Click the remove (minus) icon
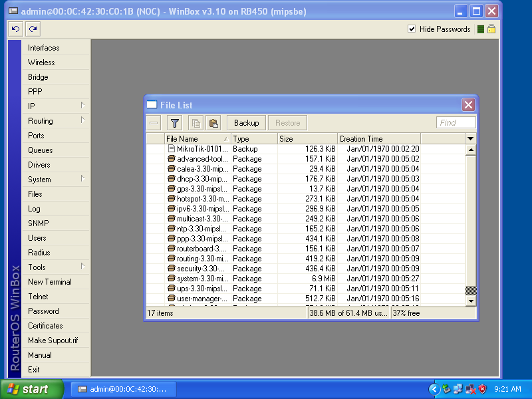Screen dimensions: 532x399 (x=154, y=123)
